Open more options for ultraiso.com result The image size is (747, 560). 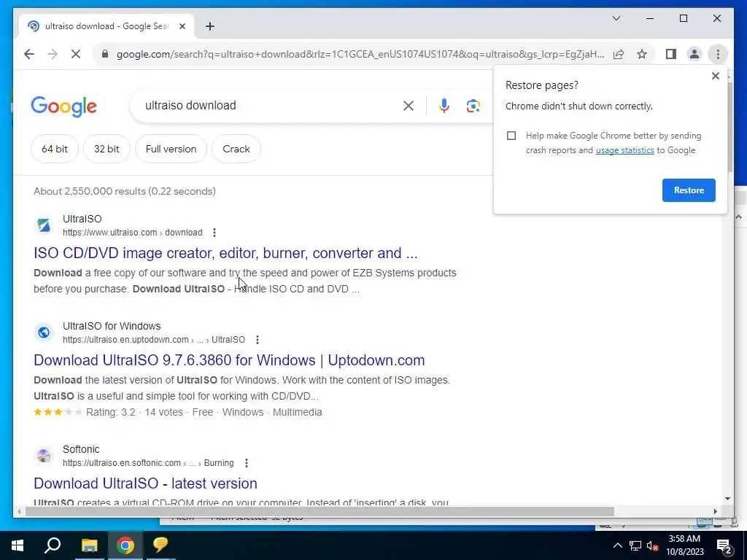coord(214,233)
